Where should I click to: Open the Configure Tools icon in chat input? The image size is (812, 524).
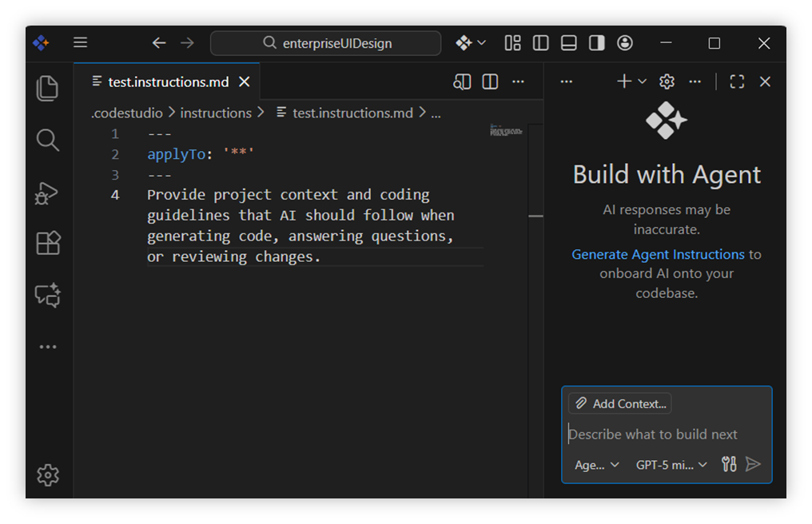pos(729,464)
